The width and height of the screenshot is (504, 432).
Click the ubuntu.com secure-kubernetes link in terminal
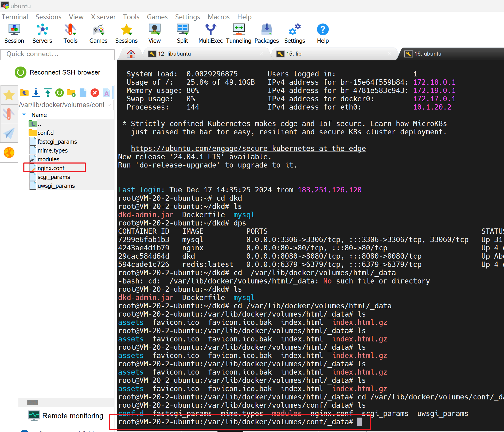click(x=248, y=148)
